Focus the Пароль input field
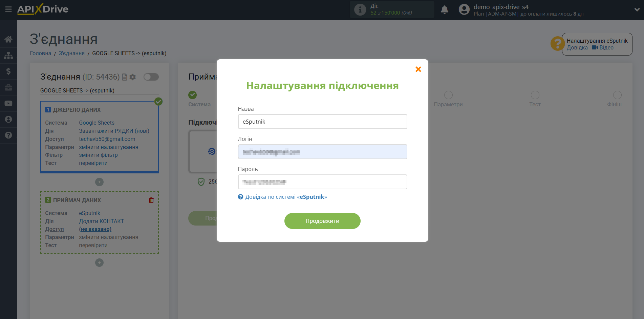 point(322,182)
